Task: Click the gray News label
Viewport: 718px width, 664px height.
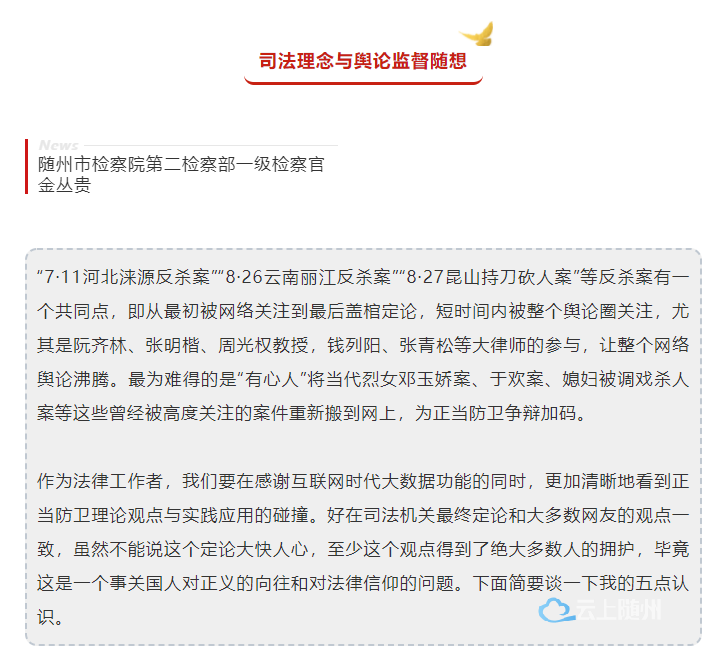Action: click(x=59, y=145)
